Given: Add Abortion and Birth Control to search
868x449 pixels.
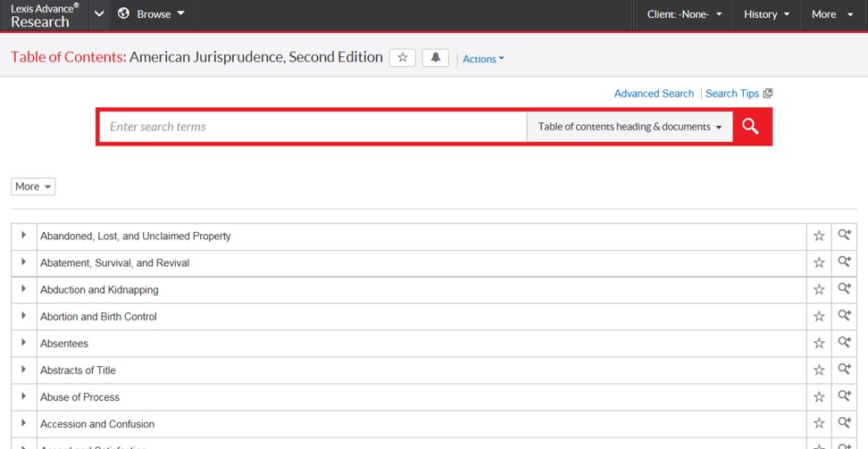Looking at the screenshot, I should point(844,315).
